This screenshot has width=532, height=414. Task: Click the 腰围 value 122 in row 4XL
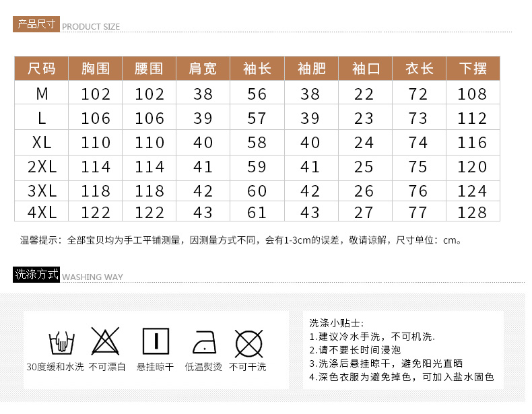149,213
